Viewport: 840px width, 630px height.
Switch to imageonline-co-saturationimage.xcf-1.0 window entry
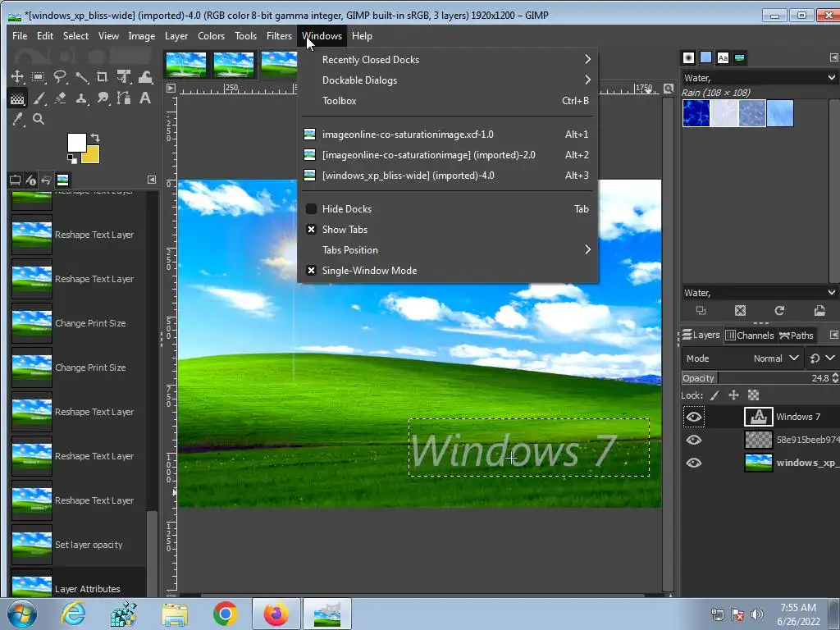447,135
